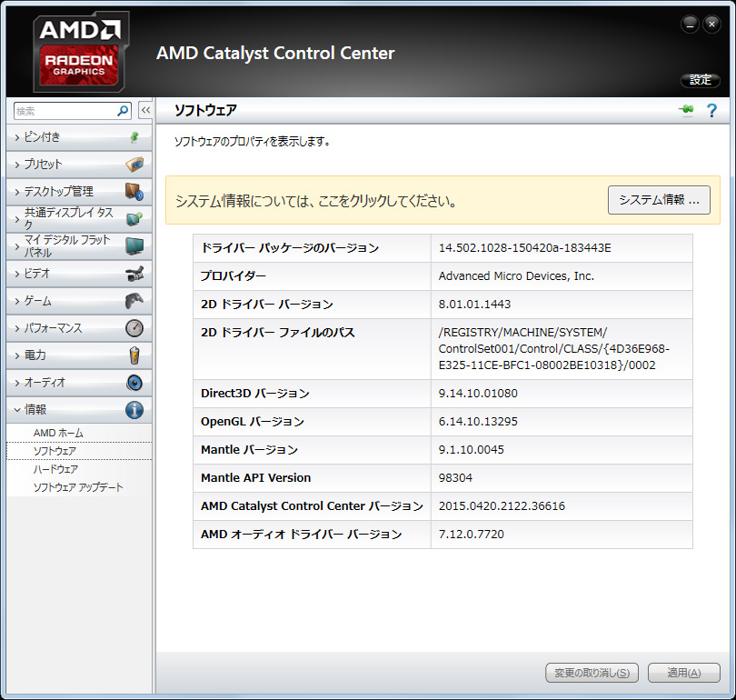
Task: Click the blue information icon
Action: click(134, 410)
